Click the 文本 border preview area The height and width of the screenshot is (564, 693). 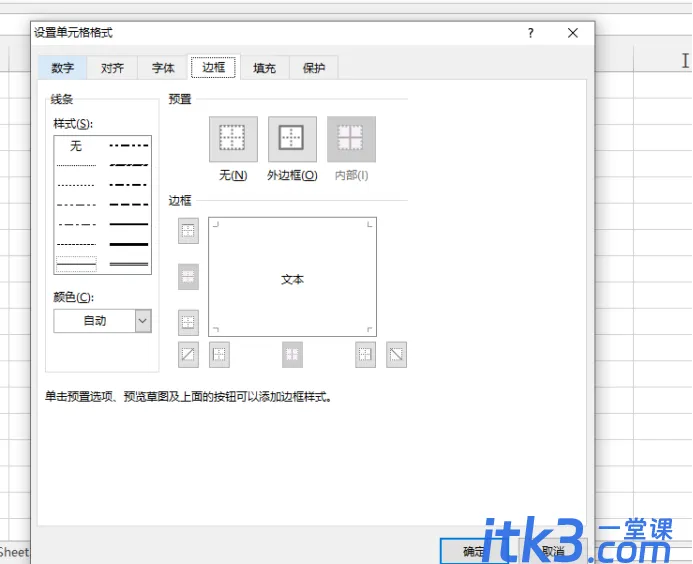(293, 277)
